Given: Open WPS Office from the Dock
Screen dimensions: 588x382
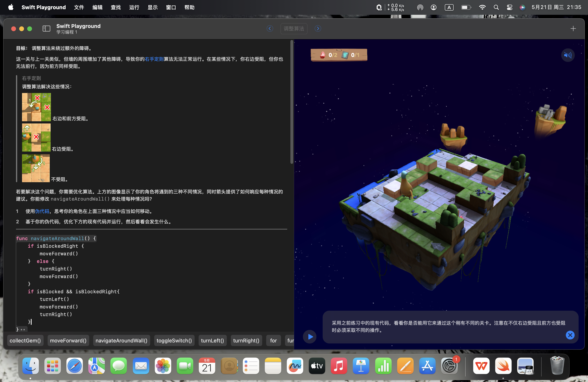Looking at the screenshot, I should 481,366.
